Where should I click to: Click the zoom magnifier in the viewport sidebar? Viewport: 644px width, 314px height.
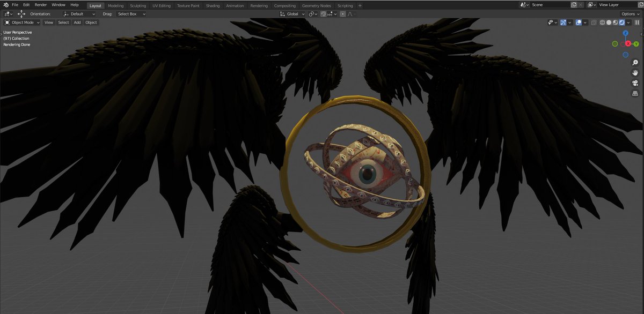(x=635, y=62)
